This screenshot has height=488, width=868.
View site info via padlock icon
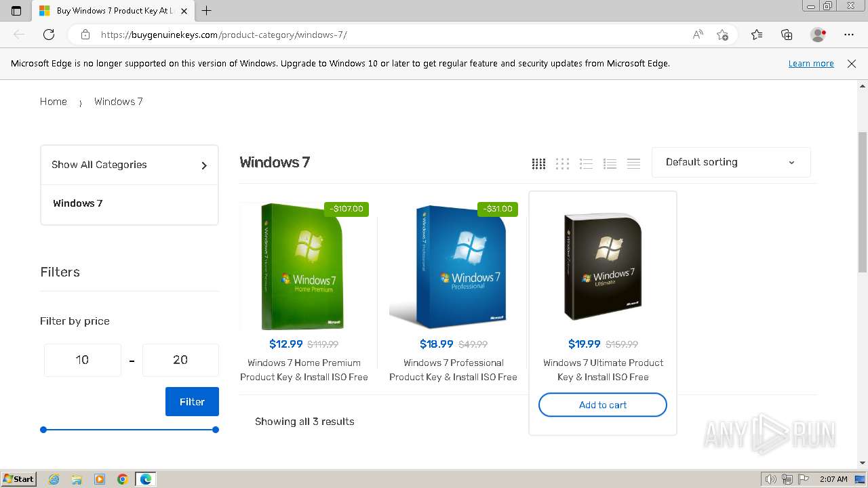pos(85,35)
